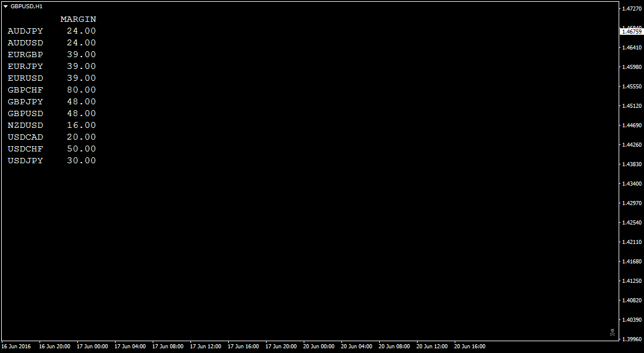Click the EURJPY symbol label

click(x=25, y=66)
